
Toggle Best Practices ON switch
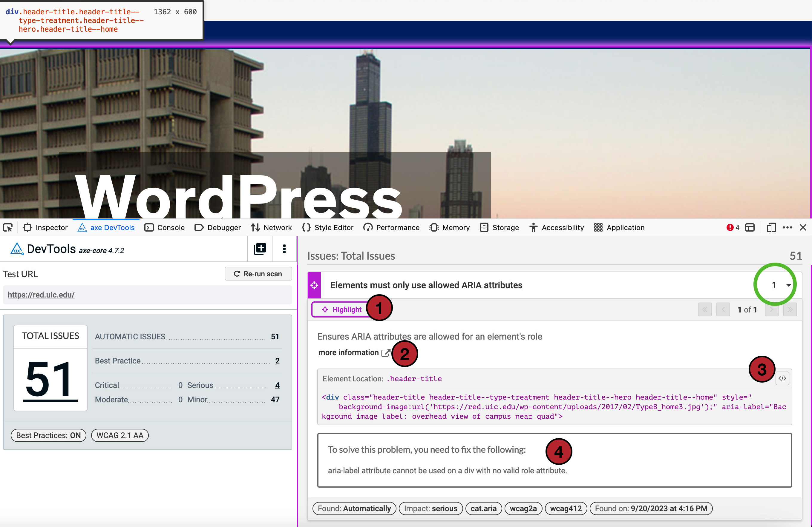[48, 435]
